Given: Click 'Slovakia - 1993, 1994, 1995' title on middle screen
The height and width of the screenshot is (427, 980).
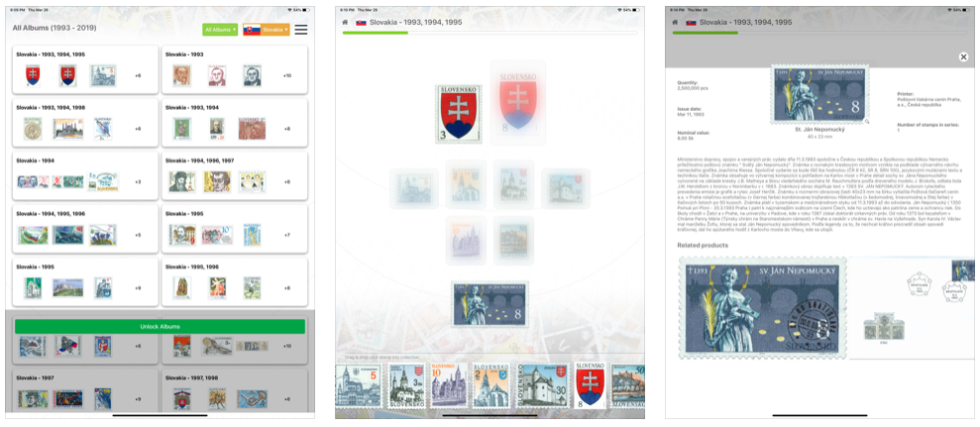Looking at the screenshot, I should coord(415,22).
